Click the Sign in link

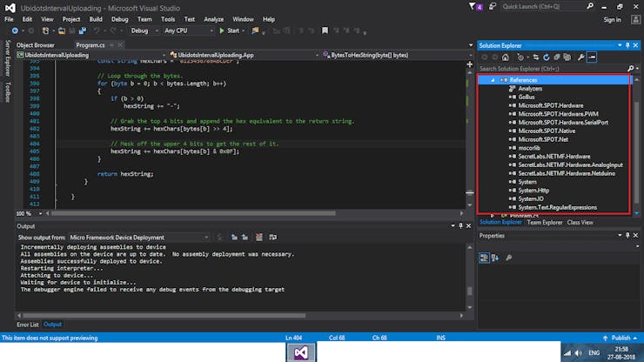click(x=612, y=19)
